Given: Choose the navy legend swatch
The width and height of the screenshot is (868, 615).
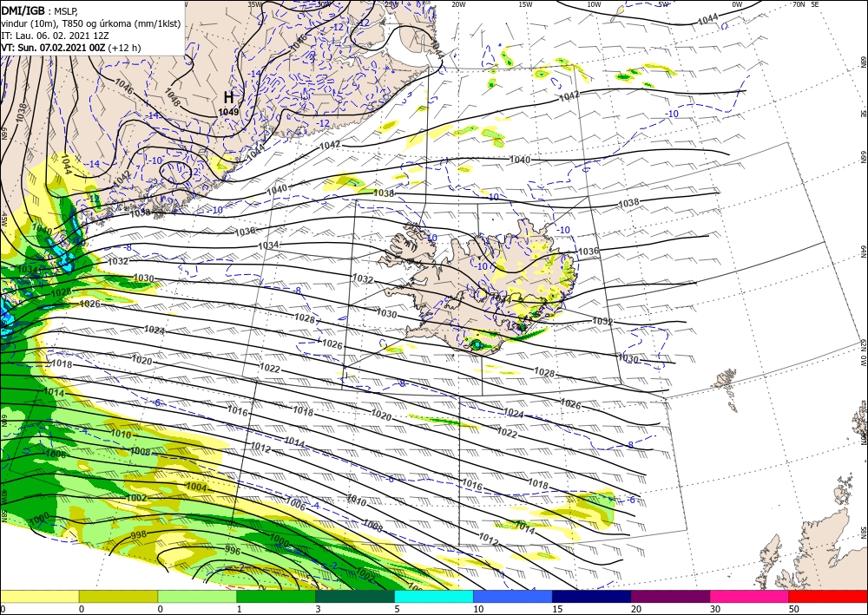Looking at the screenshot, I should point(592,596).
